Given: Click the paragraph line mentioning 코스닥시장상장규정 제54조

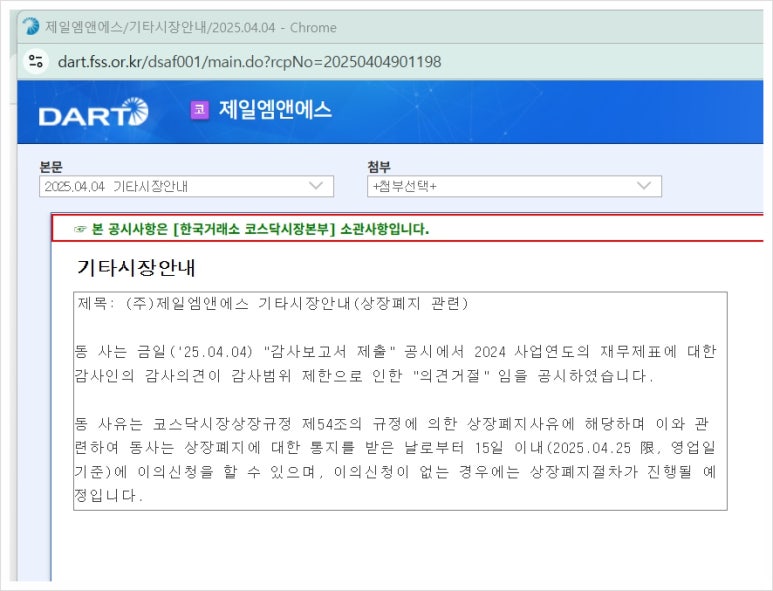Looking at the screenshot, I should click(391, 423).
